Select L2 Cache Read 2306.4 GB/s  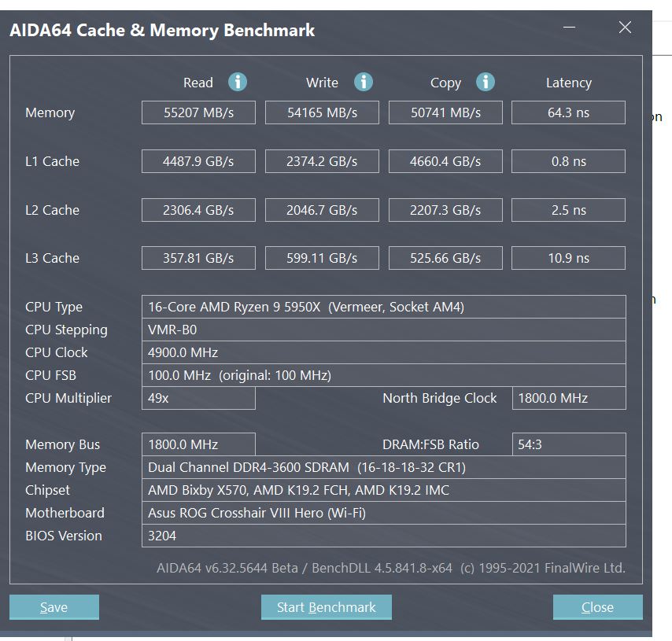click(x=198, y=210)
